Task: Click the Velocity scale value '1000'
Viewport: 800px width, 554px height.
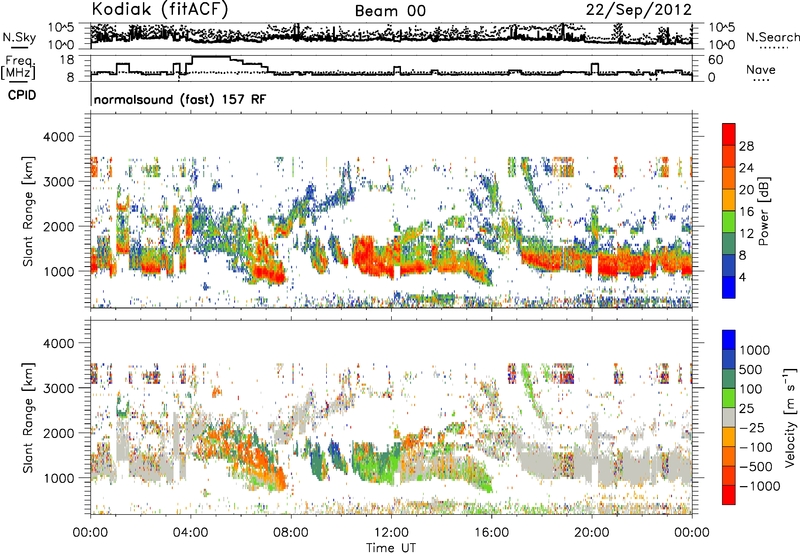Action: click(x=755, y=350)
